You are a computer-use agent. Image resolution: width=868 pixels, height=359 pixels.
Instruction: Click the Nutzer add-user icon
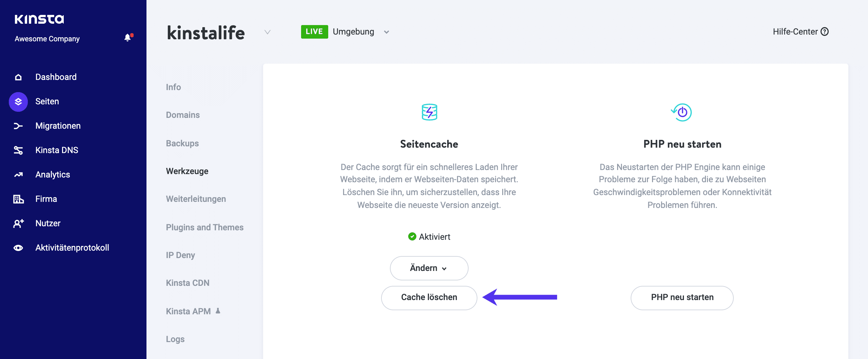point(18,223)
